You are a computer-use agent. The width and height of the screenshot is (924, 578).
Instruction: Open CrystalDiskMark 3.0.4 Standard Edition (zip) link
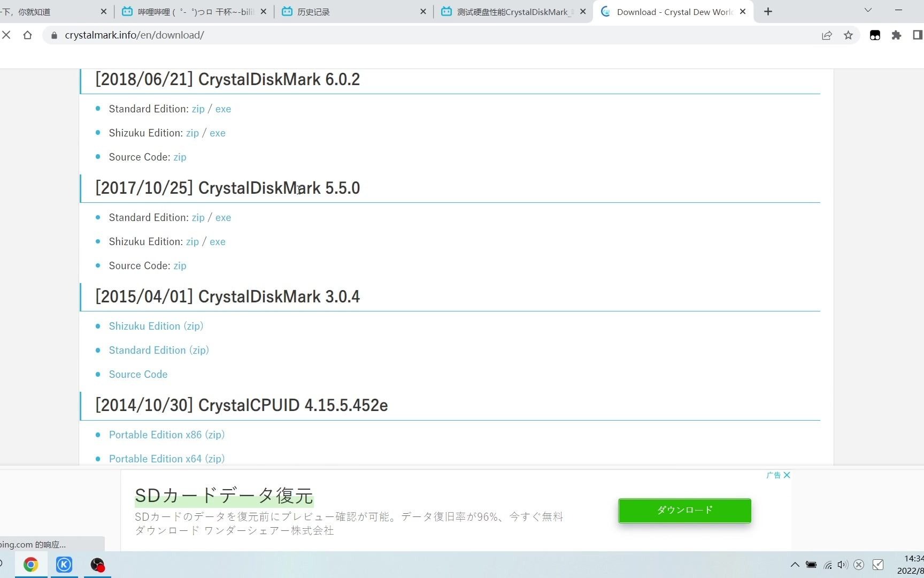pyautogui.click(x=159, y=350)
